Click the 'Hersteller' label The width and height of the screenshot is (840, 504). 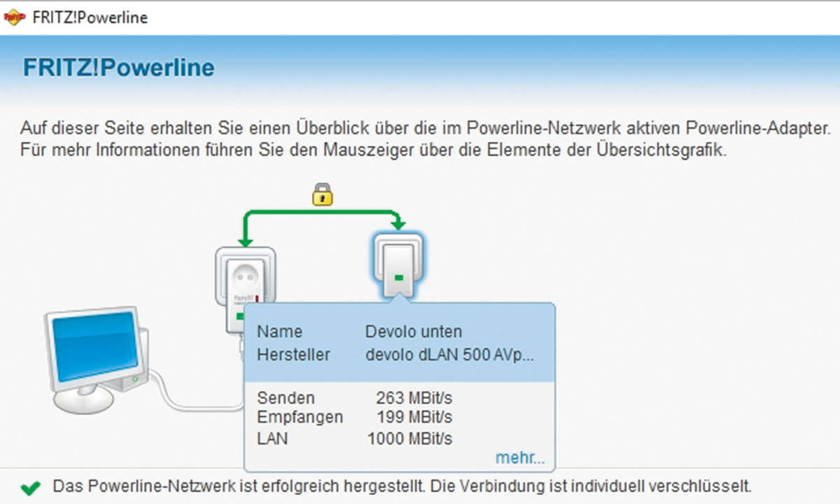coord(293,354)
